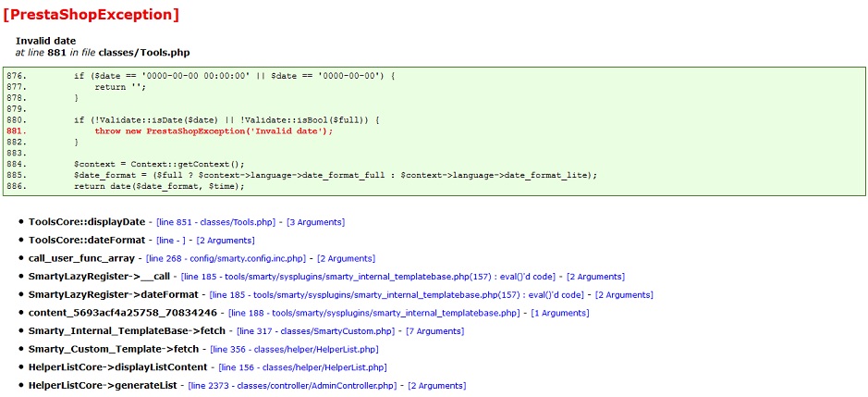Show 2 Arguments for SmartyLazyRegister->dateFormat
Image resolution: width=868 pixels, height=397 pixels.
624,295
